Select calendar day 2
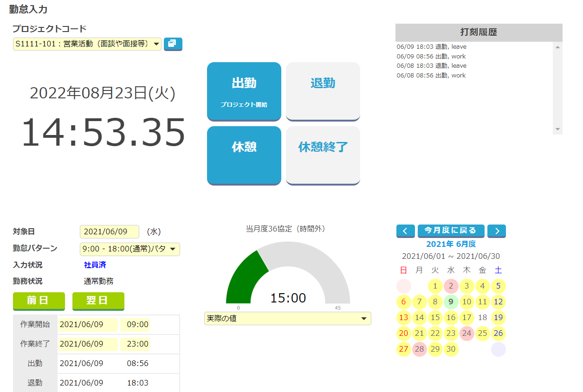Image resolution: width=583 pixels, height=392 pixels. pyautogui.click(x=451, y=286)
